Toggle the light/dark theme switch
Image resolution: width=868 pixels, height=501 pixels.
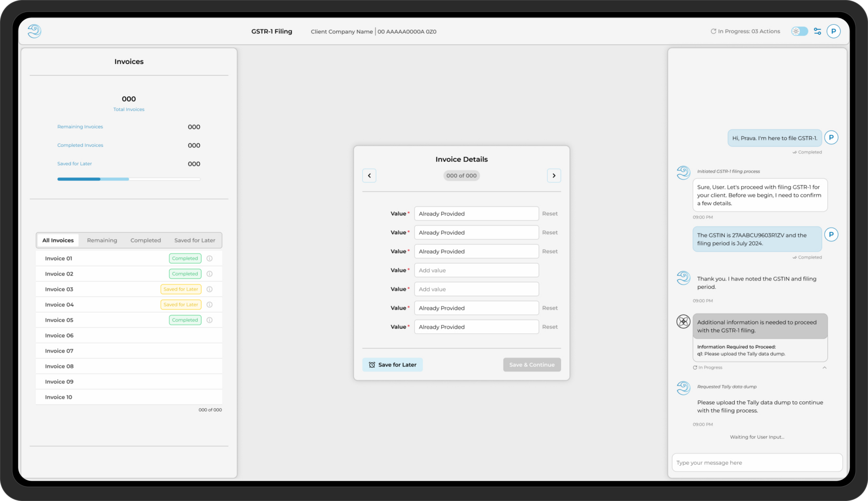coord(799,31)
